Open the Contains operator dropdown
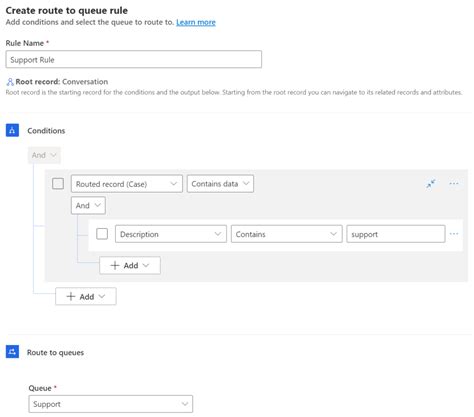Screen dimensions: 474x417 287,234
